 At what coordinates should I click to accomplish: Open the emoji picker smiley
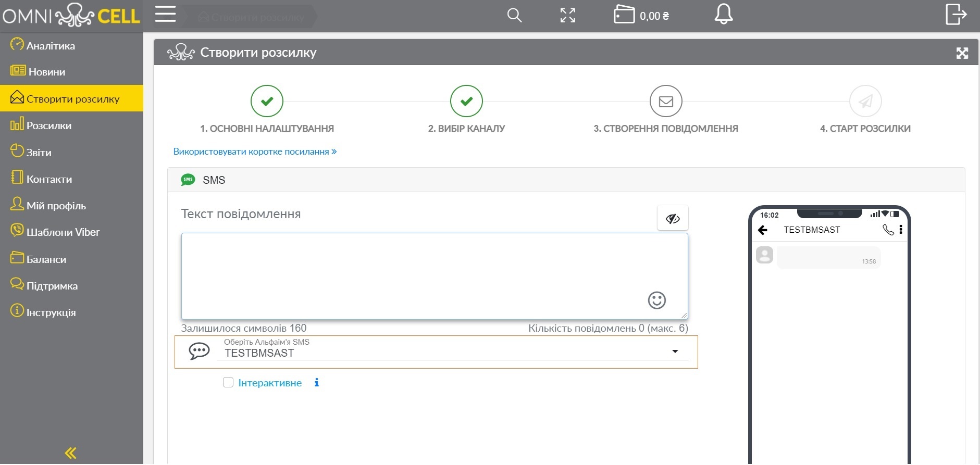tap(656, 300)
